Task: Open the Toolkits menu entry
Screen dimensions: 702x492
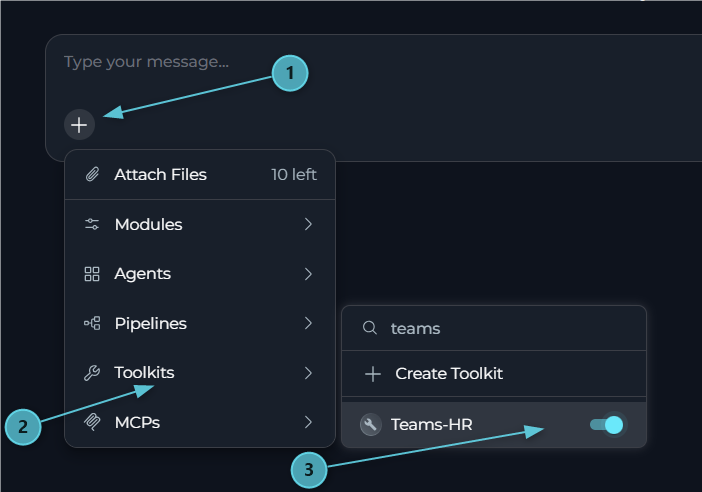Action: (200, 373)
